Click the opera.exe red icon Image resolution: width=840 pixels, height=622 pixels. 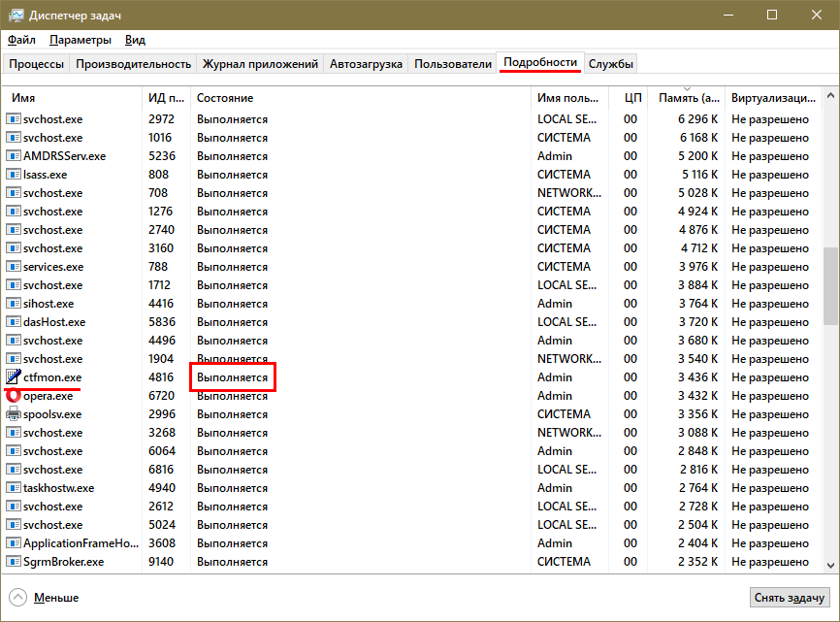pos(14,396)
